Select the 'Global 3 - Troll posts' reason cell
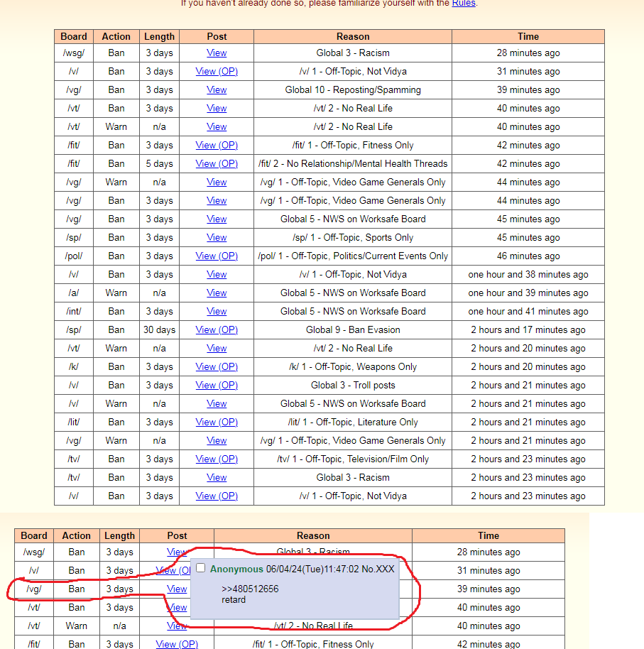The image size is (644, 649). pos(353,386)
